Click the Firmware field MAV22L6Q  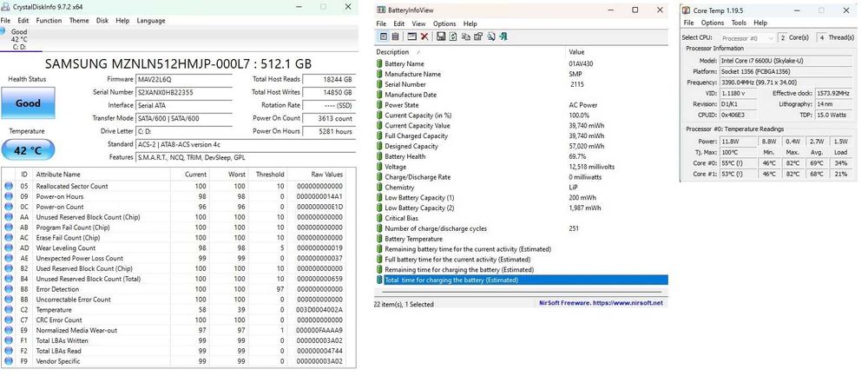184,79
